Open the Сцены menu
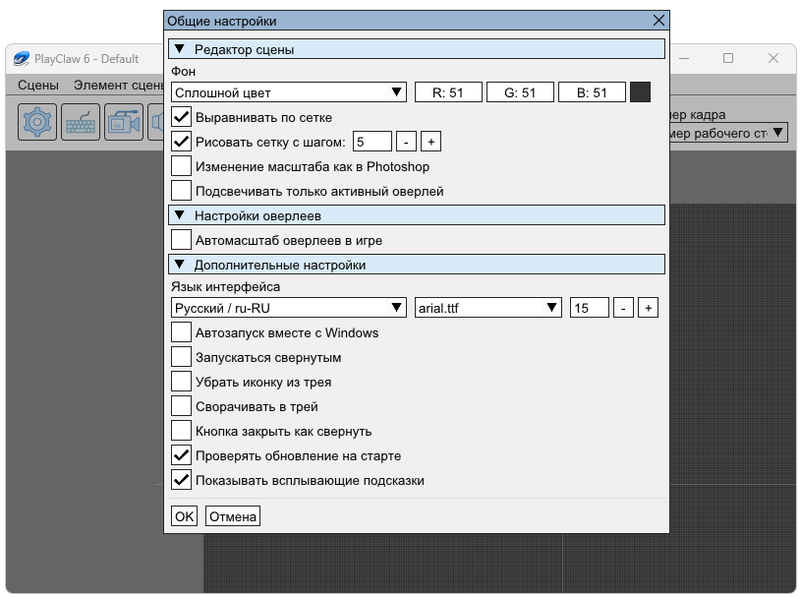Viewport: 800px width, 598px height. [38, 85]
